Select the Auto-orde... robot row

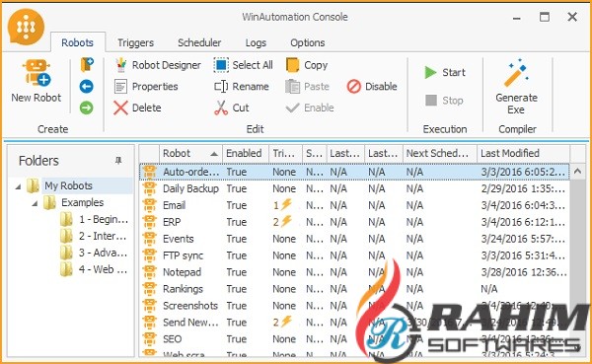354,172
